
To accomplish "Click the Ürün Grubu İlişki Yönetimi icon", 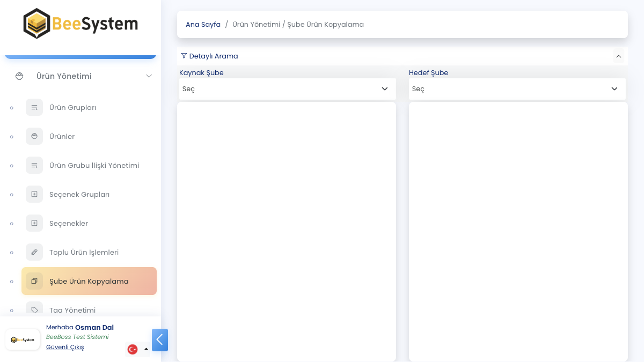I will [x=34, y=165].
